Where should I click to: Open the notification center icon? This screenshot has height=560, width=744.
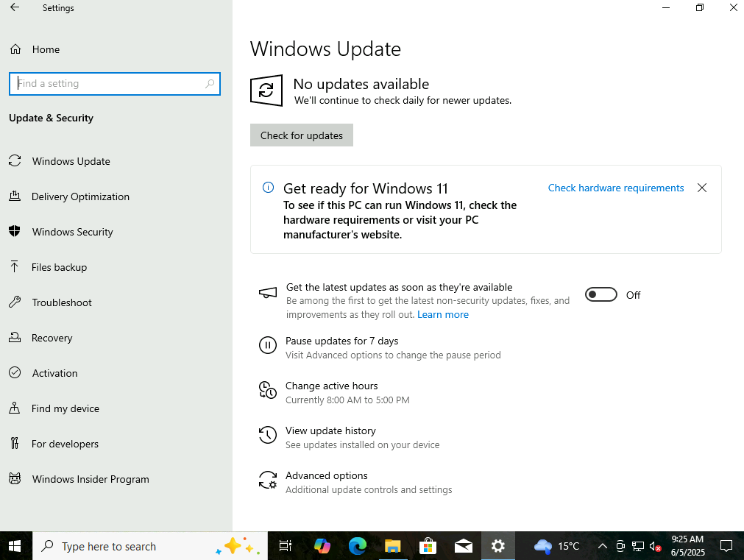(726, 546)
